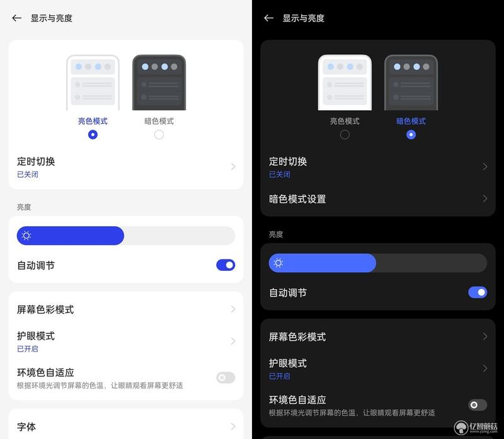Click 暗色模式 label on light screen
Image resolution: width=504 pixels, height=439 pixels.
159,121
